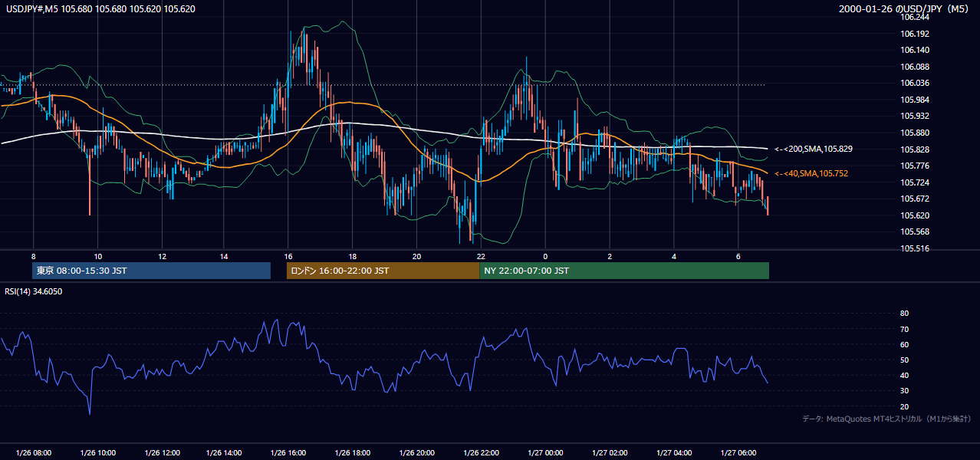The height and width of the screenshot is (460, 980).
Task: Click the 106.088 price axis label
Action: point(916,67)
